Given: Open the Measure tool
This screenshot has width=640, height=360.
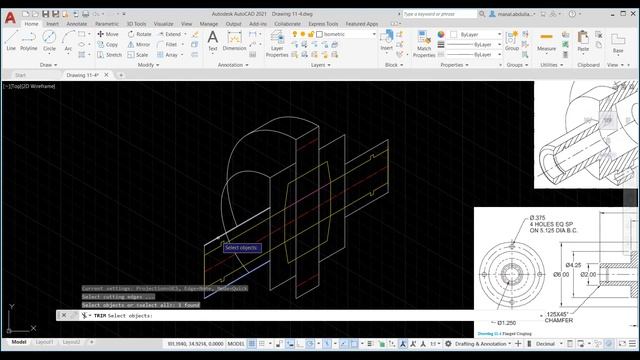Looking at the screenshot, I should [x=546, y=41].
